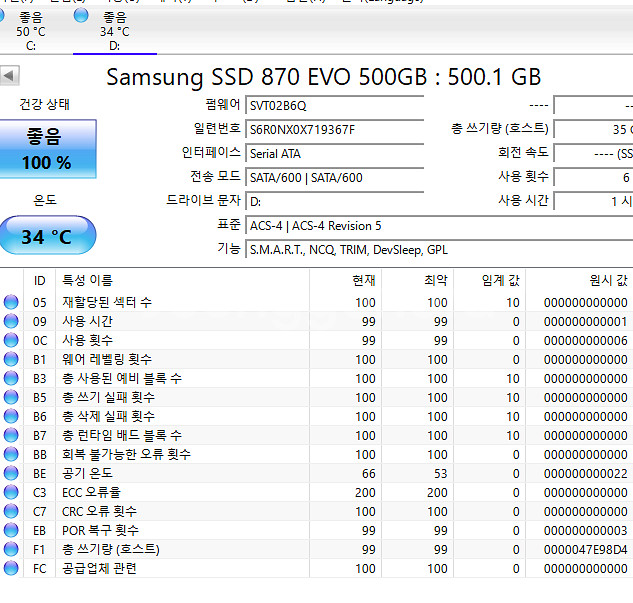
Task: Click the 회전 속도 value field
Action: [x=593, y=154]
